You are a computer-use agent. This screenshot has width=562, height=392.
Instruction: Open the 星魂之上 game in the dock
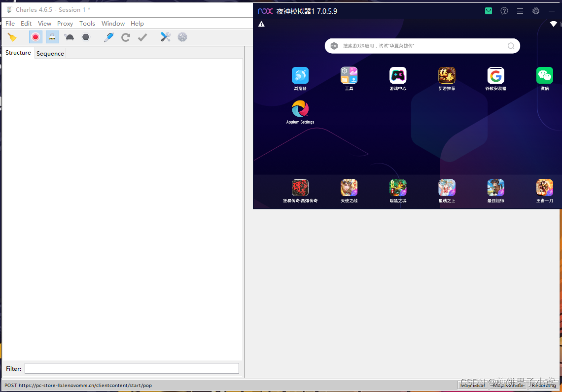point(447,191)
